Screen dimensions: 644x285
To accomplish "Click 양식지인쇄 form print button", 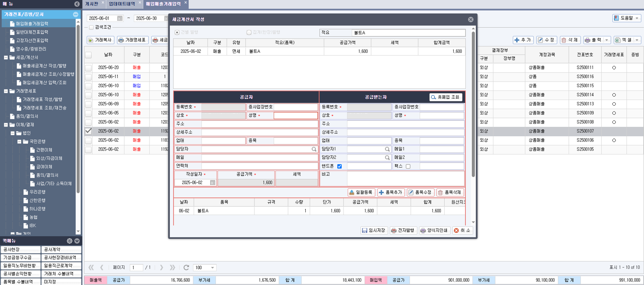I will pos(434,230).
